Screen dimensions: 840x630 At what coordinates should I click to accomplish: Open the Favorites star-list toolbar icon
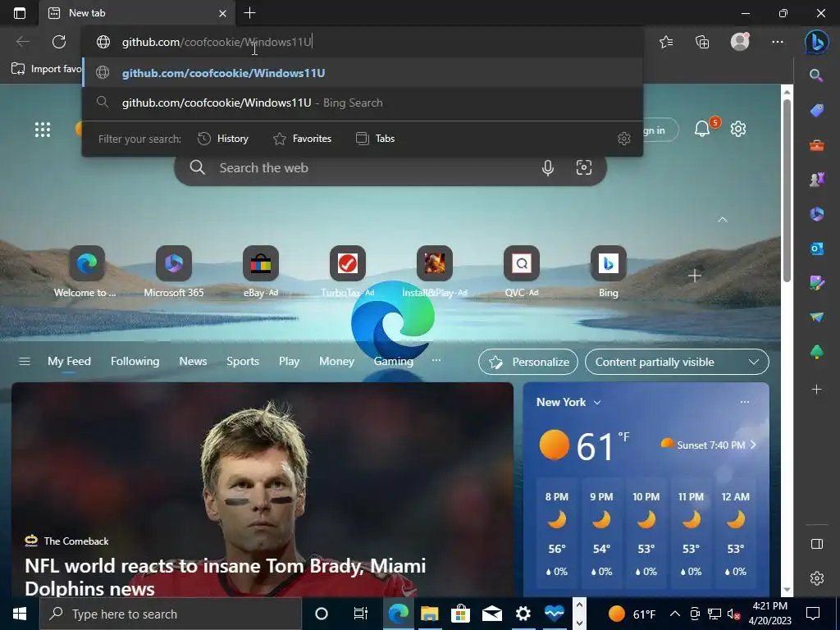coord(666,42)
